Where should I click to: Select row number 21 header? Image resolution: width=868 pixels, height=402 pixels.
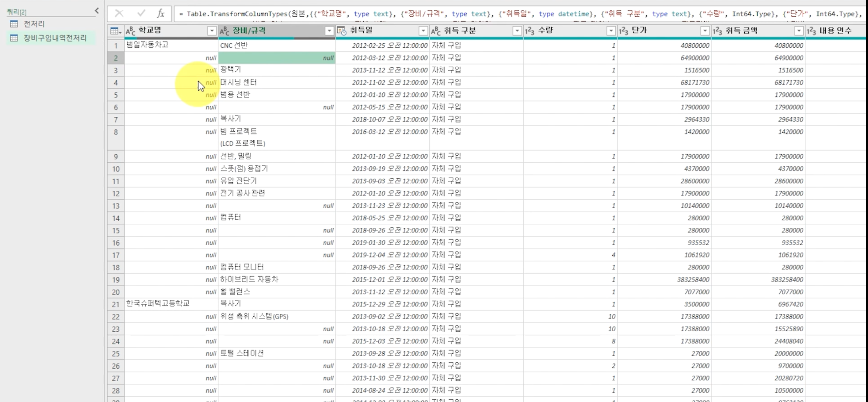(116, 304)
